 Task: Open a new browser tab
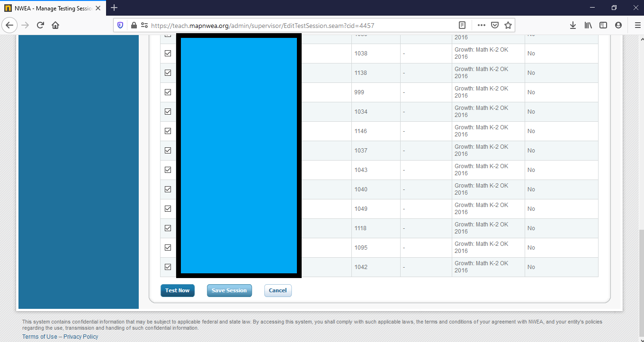tap(114, 8)
